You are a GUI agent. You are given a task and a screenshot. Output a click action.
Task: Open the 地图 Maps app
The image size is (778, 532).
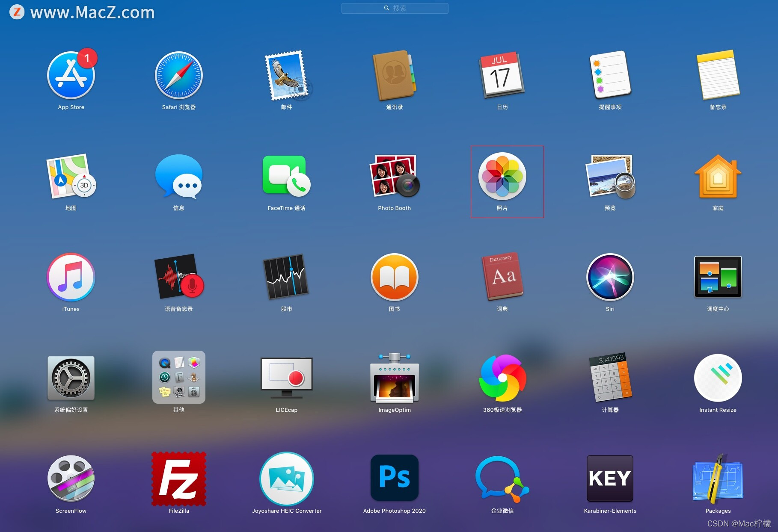(x=71, y=176)
